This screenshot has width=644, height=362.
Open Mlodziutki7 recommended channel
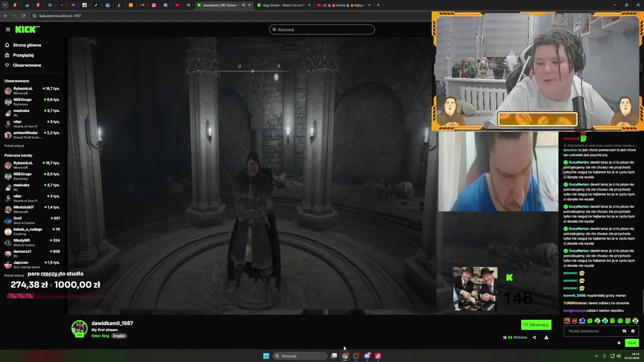tap(32, 209)
